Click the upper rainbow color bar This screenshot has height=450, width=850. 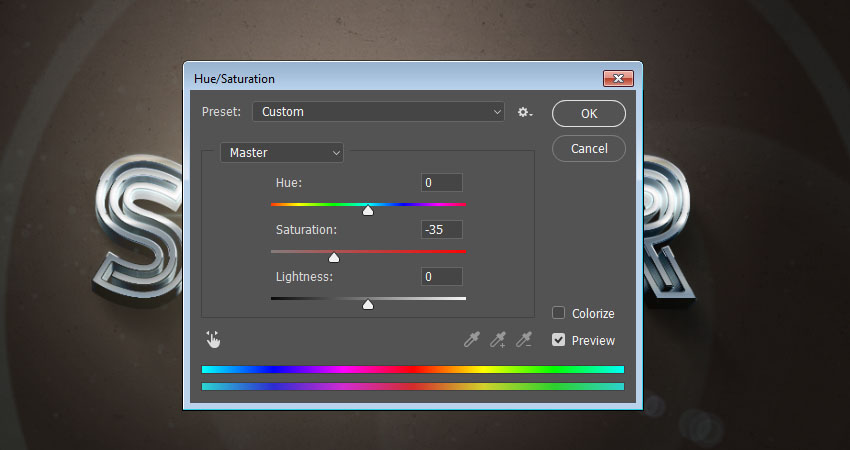click(x=413, y=369)
